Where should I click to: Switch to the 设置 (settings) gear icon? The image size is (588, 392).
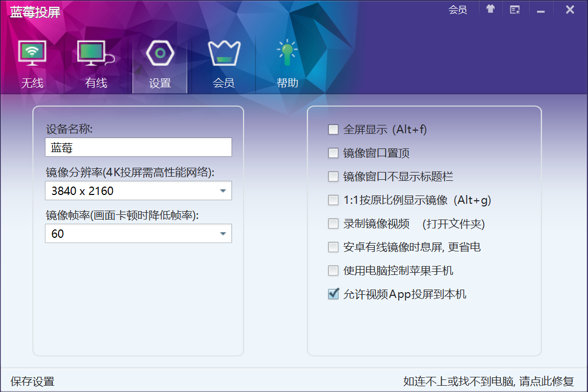(x=159, y=52)
